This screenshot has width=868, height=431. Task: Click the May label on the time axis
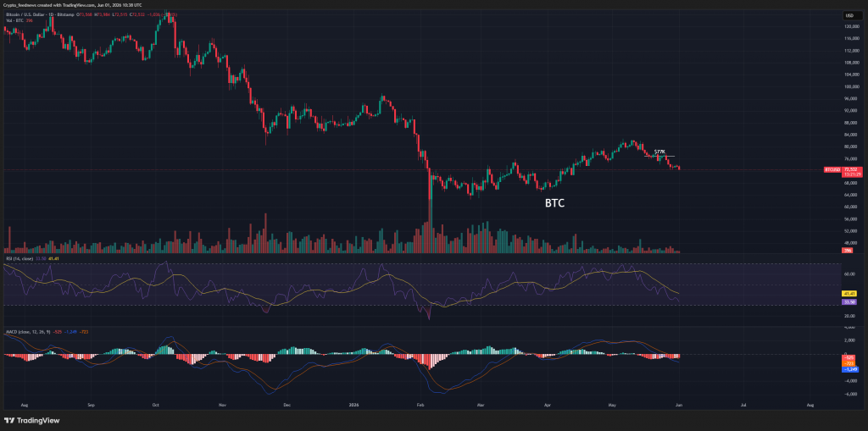(611, 405)
